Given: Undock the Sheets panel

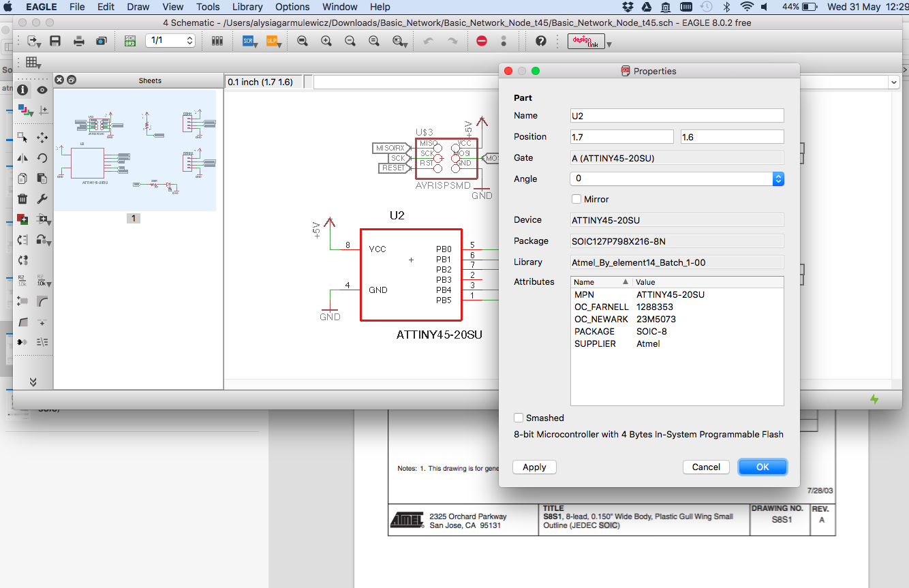Looking at the screenshot, I should (x=72, y=80).
